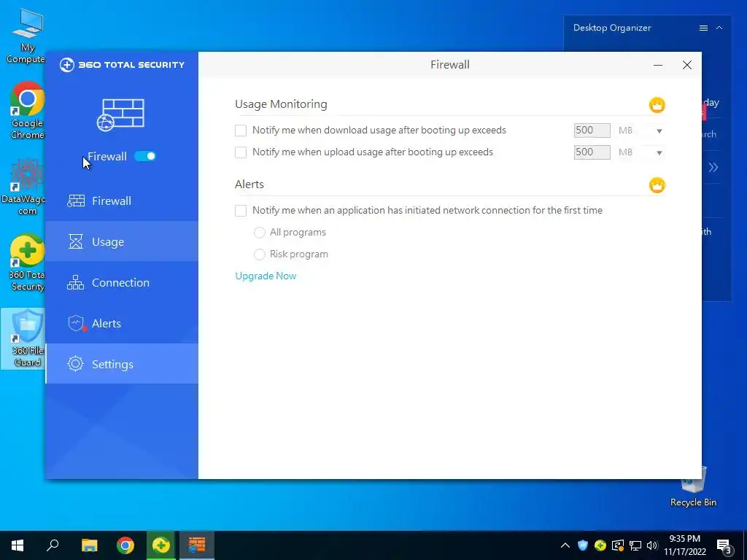Viewport: 747px width, 560px height.
Task: Open the Settings sidebar section
Action: pyautogui.click(x=122, y=365)
